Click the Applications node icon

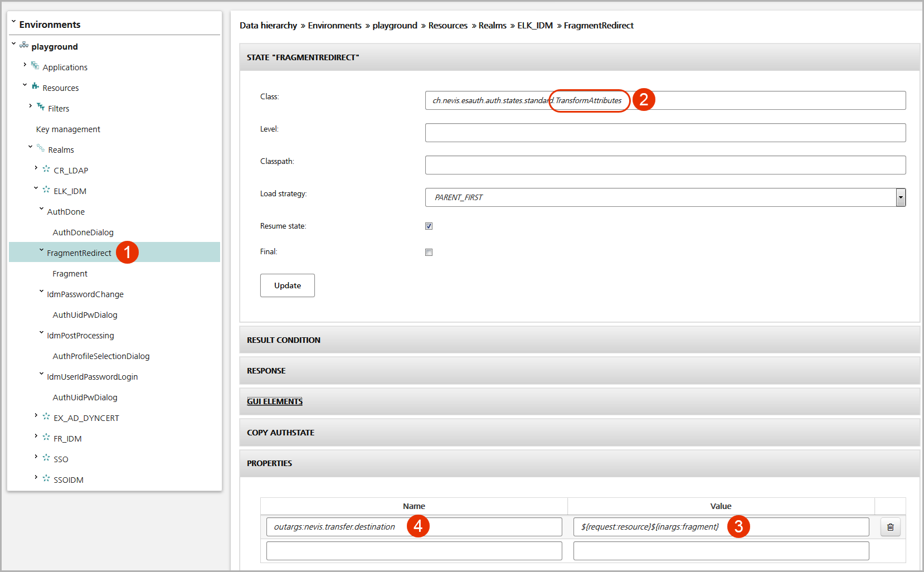coord(35,66)
